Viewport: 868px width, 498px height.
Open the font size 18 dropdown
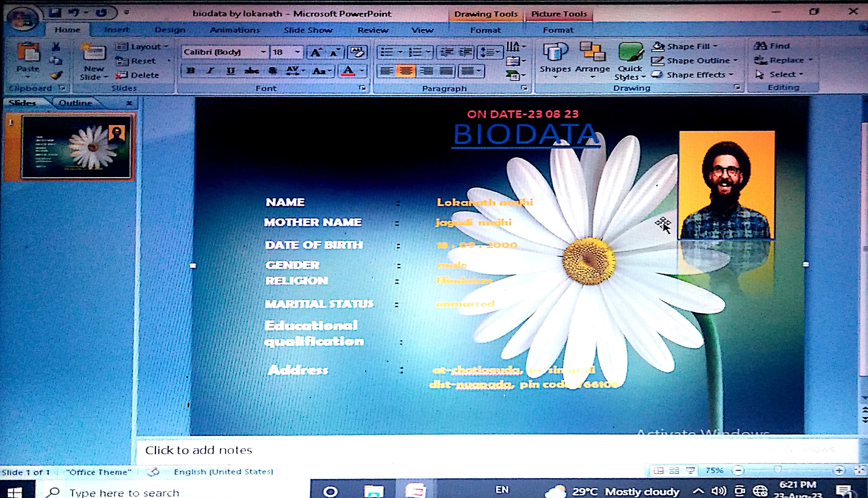[x=297, y=52]
